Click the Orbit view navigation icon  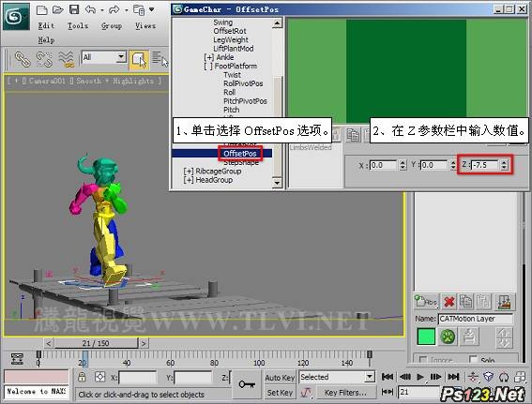pyautogui.click(x=504, y=377)
